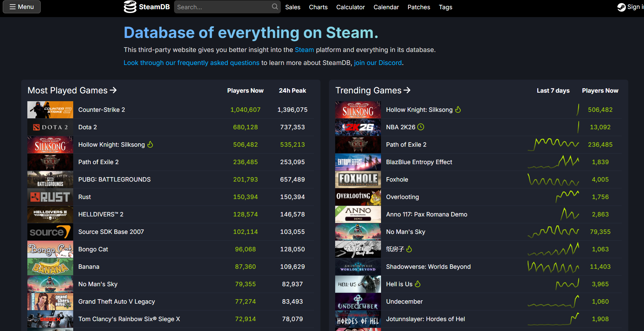Click the Banana game thumbnail
Image resolution: width=644 pixels, height=331 pixels.
50,267
